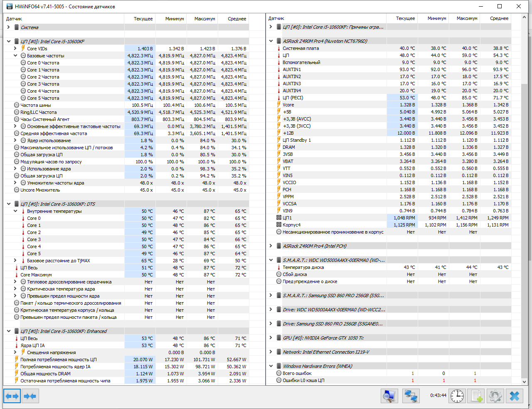
Task: Click the circle icon beside Uncore Множитель
Action: pyautogui.click(x=17, y=190)
